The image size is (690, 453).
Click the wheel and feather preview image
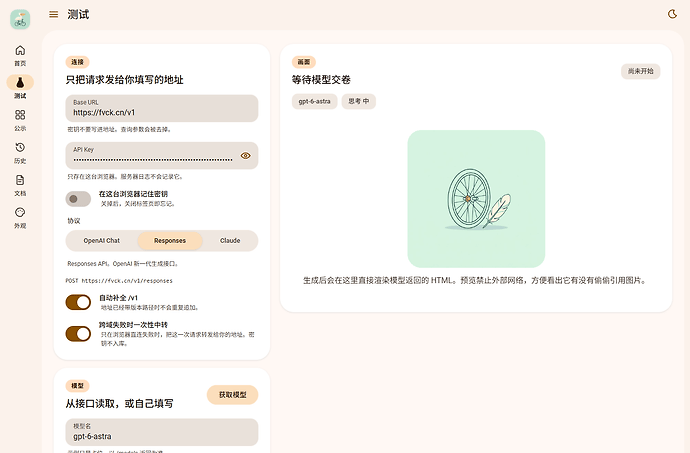(x=476, y=199)
